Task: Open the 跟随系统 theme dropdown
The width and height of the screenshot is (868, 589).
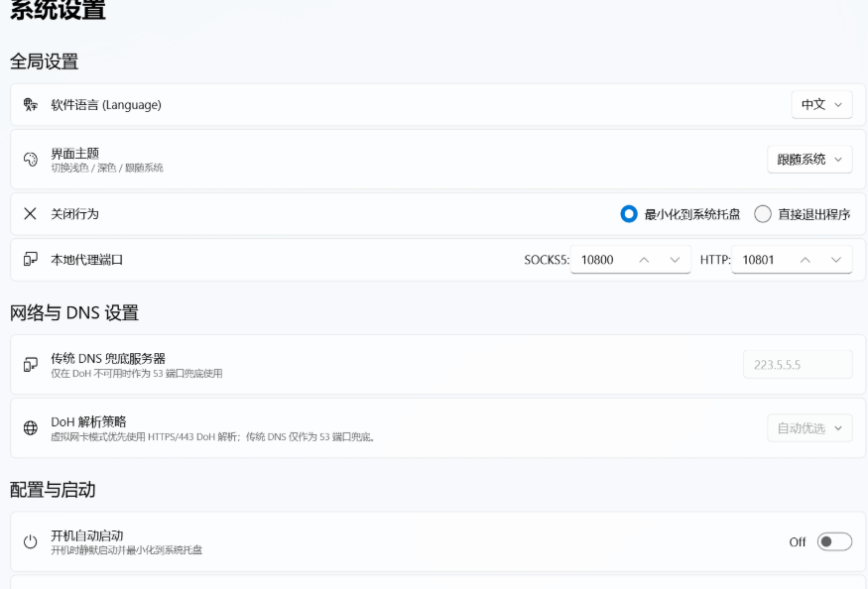Action: tap(809, 160)
